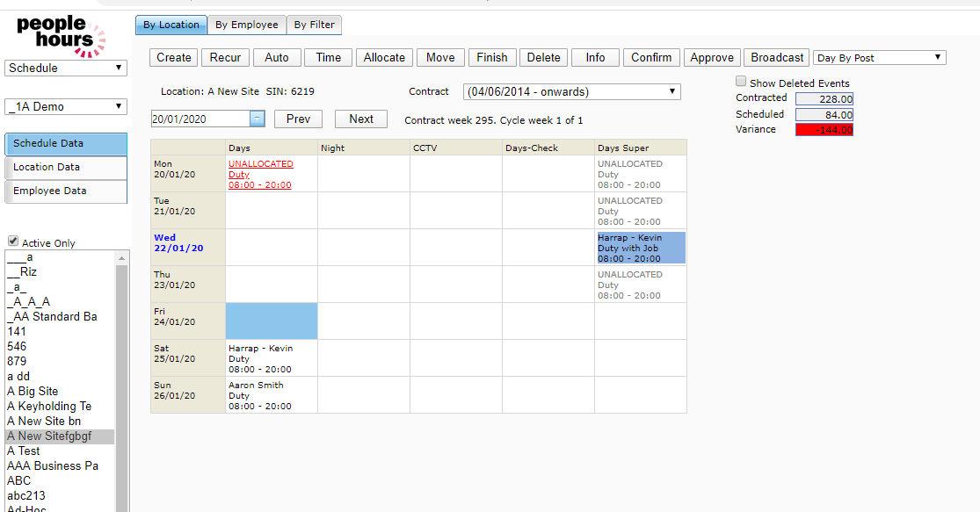980x512 pixels.
Task: Switch to the By Filter tab
Action: tap(314, 25)
